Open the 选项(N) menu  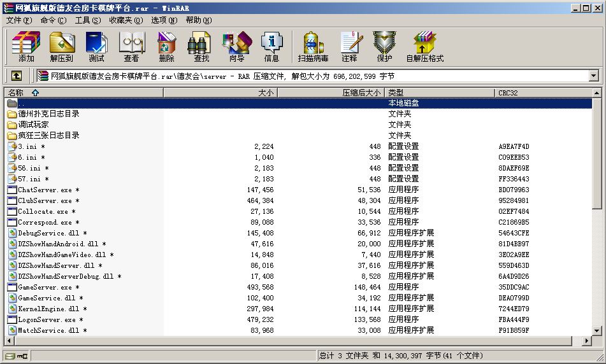pos(164,20)
